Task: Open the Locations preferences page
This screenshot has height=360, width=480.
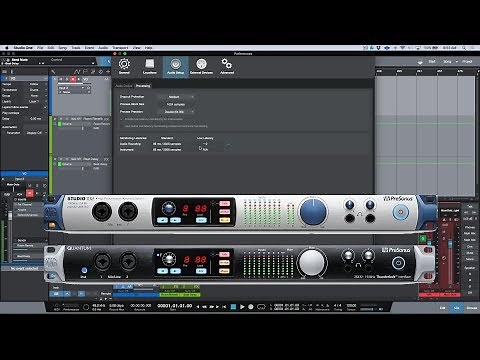Action: click(150, 67)
